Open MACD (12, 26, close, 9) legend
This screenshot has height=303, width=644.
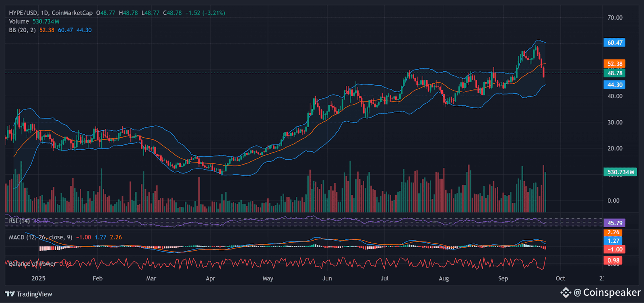[x=41, y=237]
